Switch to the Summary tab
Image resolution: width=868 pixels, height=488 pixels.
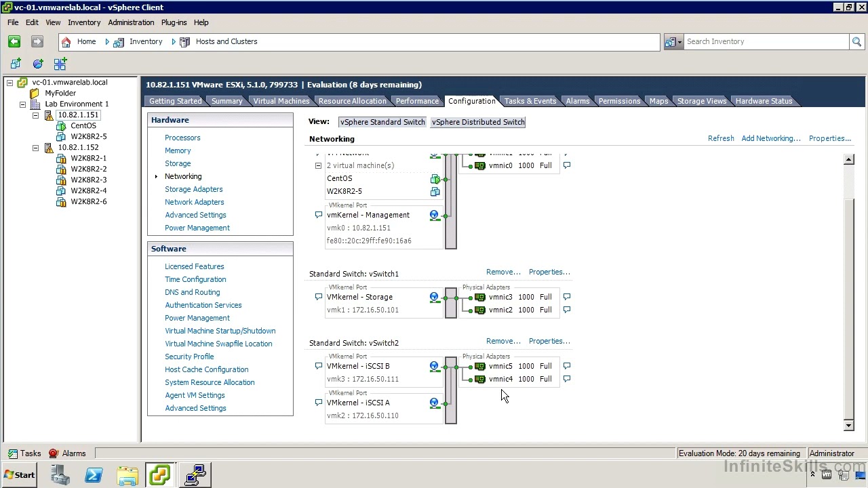click(x=226, y=101)
